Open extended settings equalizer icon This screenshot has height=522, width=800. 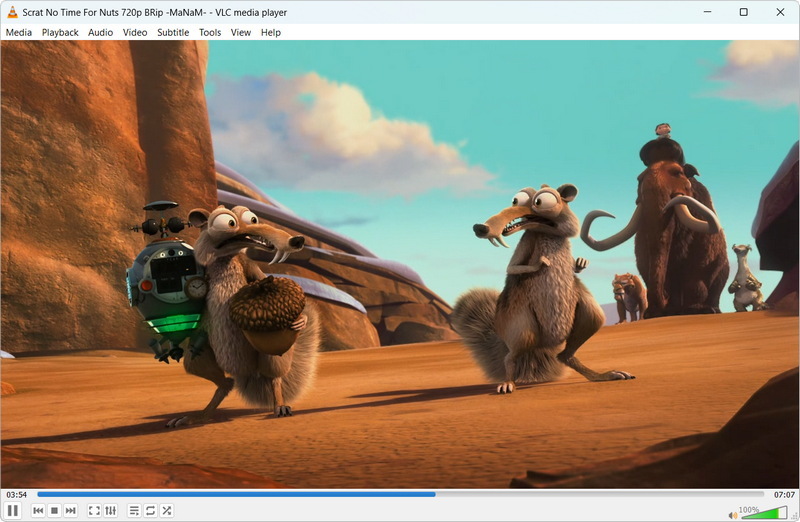[x=111, y=510]
